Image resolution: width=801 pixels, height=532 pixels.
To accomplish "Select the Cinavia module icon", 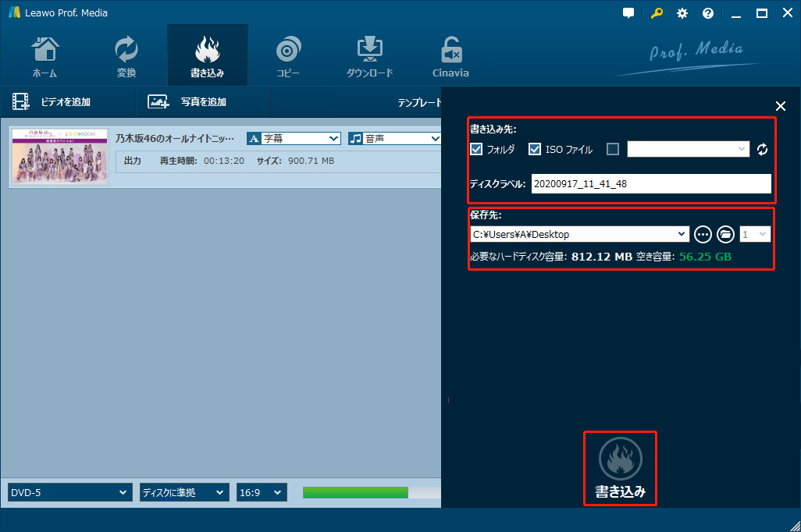I will tap(450, 55).
